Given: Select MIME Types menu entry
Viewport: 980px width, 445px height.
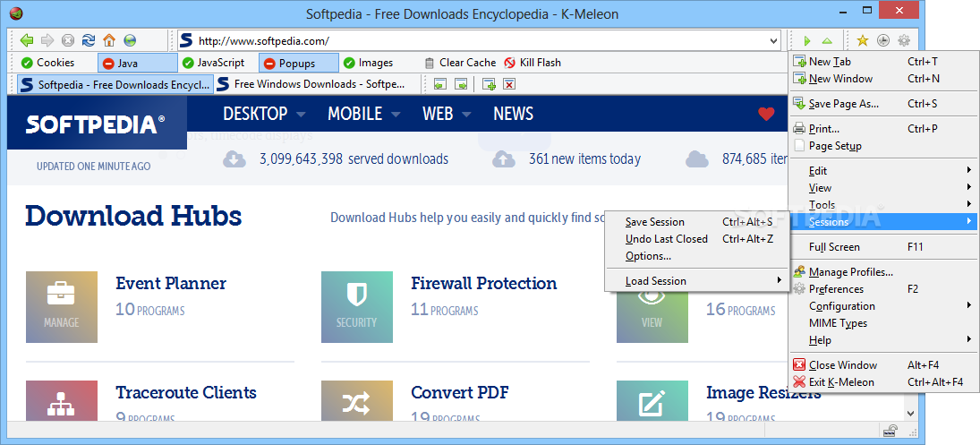Looking at the screenshot, I should point(884,323).
